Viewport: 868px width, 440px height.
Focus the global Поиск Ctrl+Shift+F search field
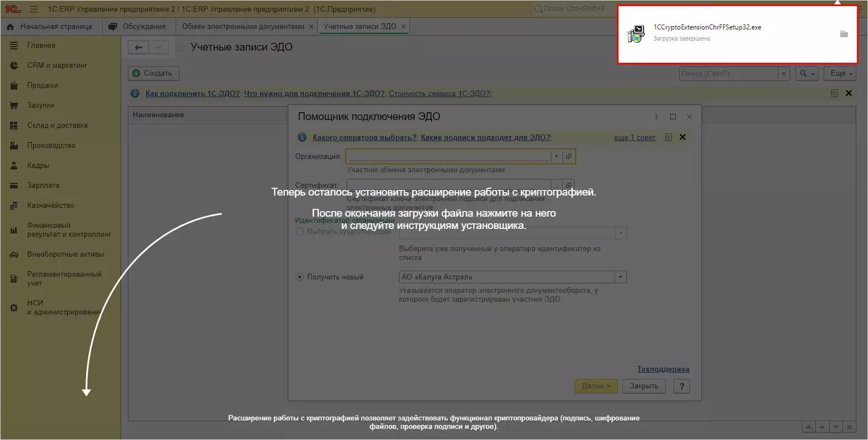click(573, 9)
